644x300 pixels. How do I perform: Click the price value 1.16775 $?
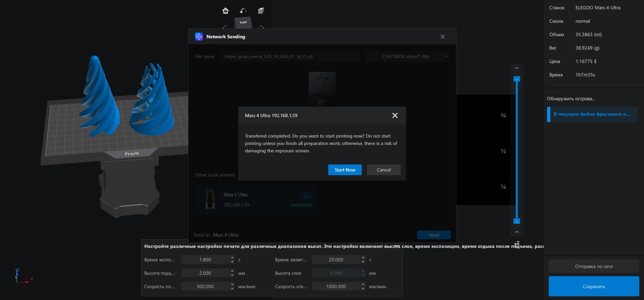pyautogui.click(x=586, y=61)
